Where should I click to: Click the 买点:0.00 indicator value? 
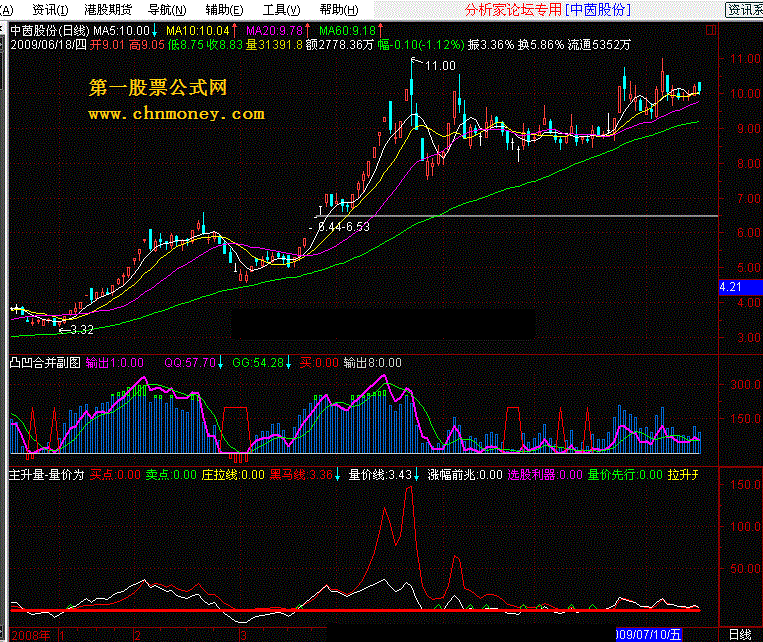click(x=115, y=475)
